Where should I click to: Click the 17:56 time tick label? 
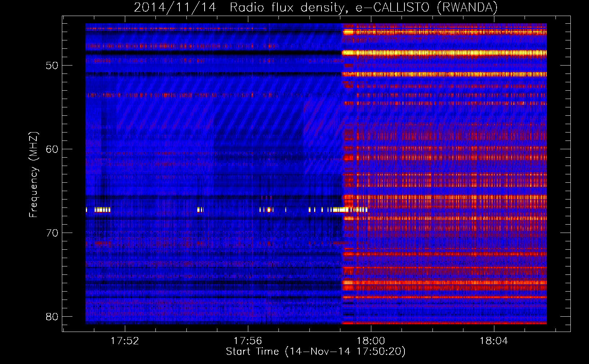tap(248, 341)
